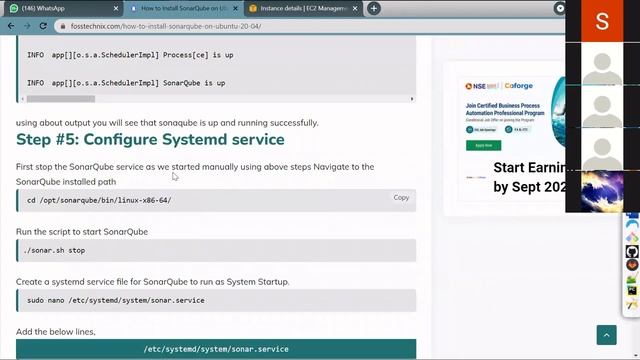The image size is (640, 360).
Task: Click sudo nano /etc/systemd/system/sonar.service command
Action: (x=116, y=300)
